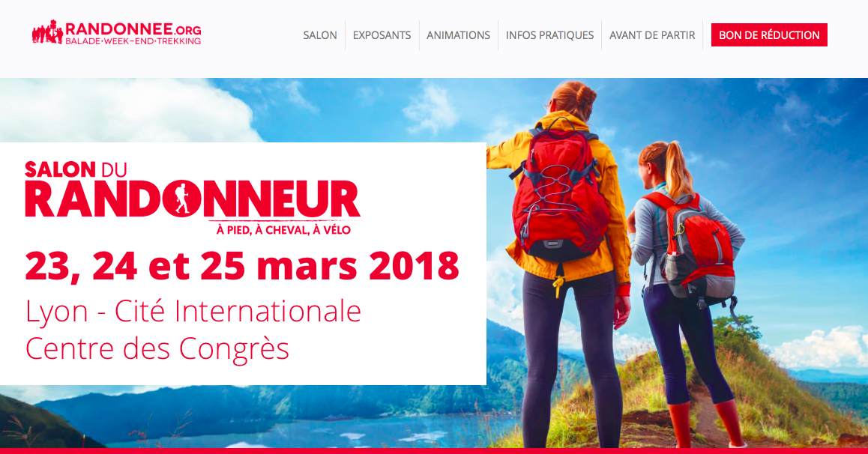Click the date text 23, 24 et 25 mars 2018

242,266
